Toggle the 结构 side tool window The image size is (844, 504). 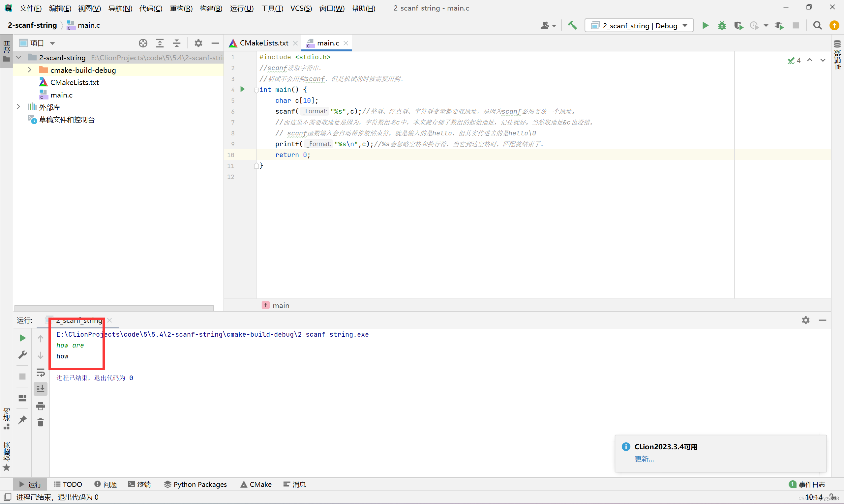click(x=7, y=418)
